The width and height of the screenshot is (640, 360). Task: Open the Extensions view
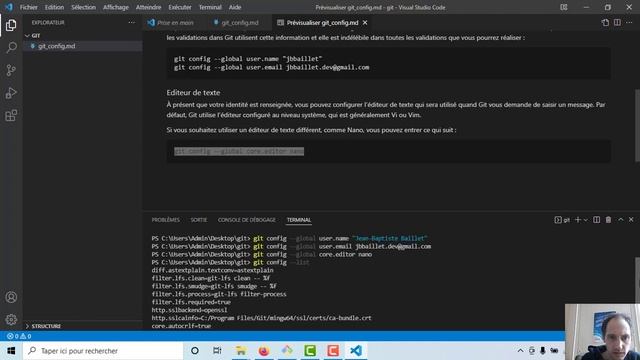click(11, 116)
